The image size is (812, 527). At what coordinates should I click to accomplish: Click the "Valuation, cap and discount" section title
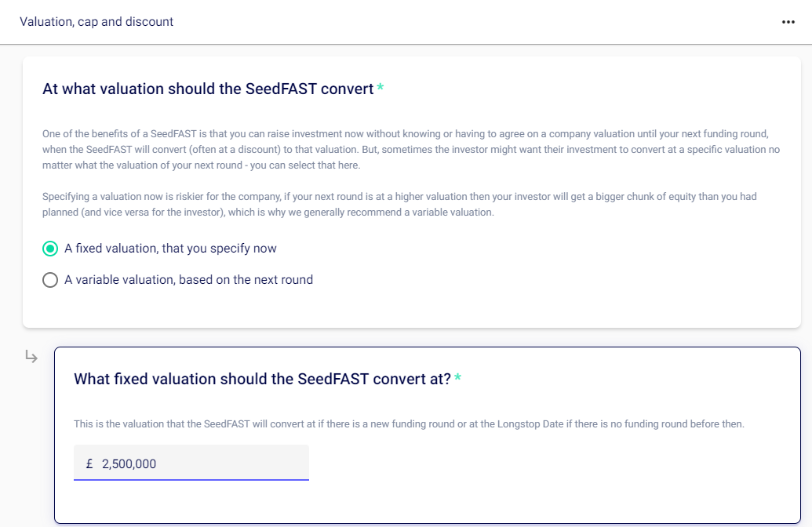coord(96,22)
